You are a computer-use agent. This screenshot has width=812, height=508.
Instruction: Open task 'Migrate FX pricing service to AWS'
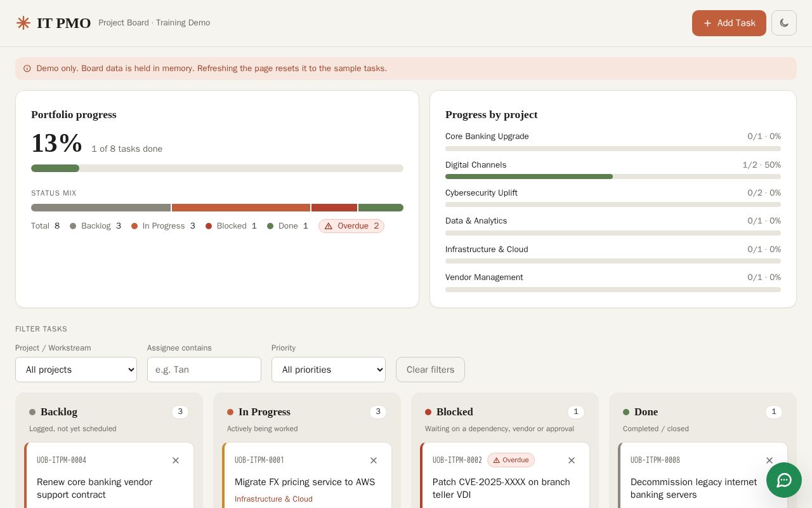click(304, 482)
